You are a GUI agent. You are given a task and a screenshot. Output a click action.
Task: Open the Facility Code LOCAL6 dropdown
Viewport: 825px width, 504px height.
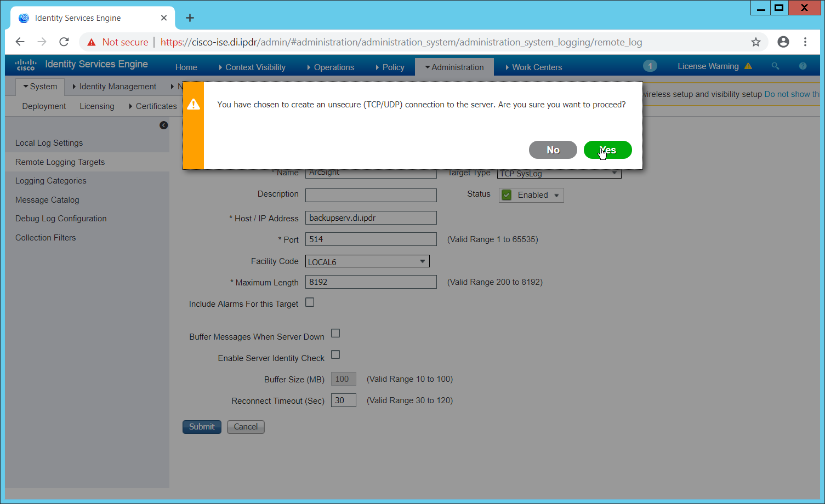pyautogui.click(x=367, y=262)
